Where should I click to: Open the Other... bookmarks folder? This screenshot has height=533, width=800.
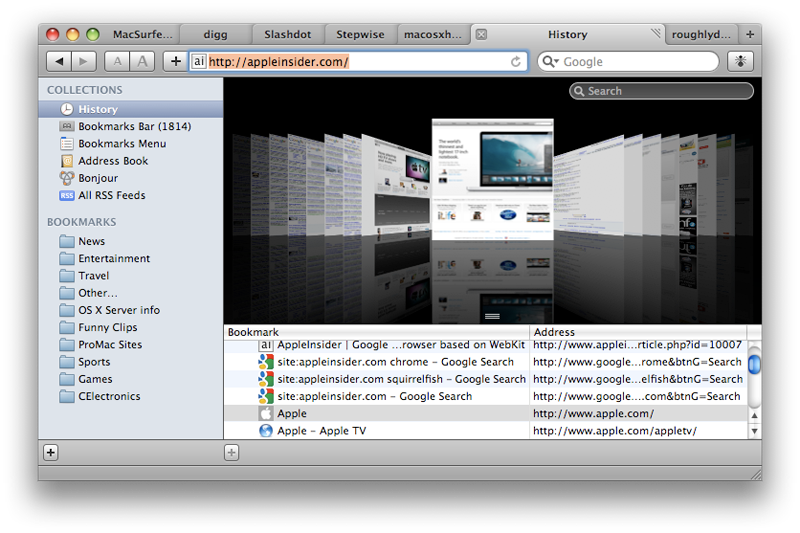(131, 293)
